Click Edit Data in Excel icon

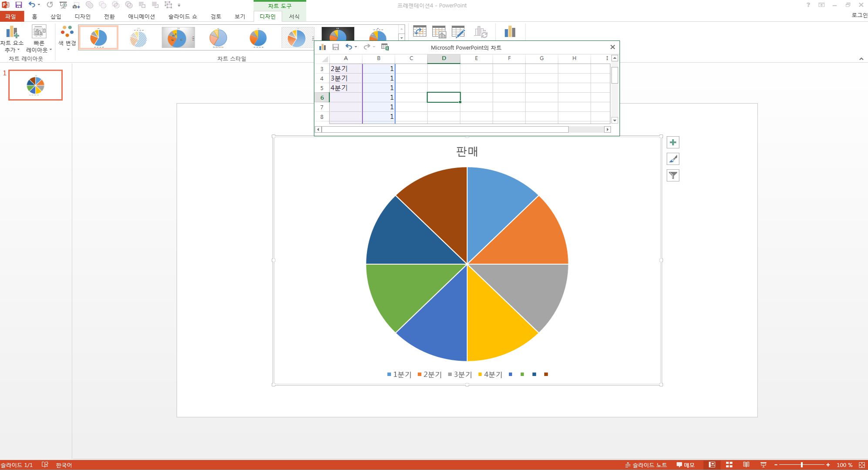385,47
